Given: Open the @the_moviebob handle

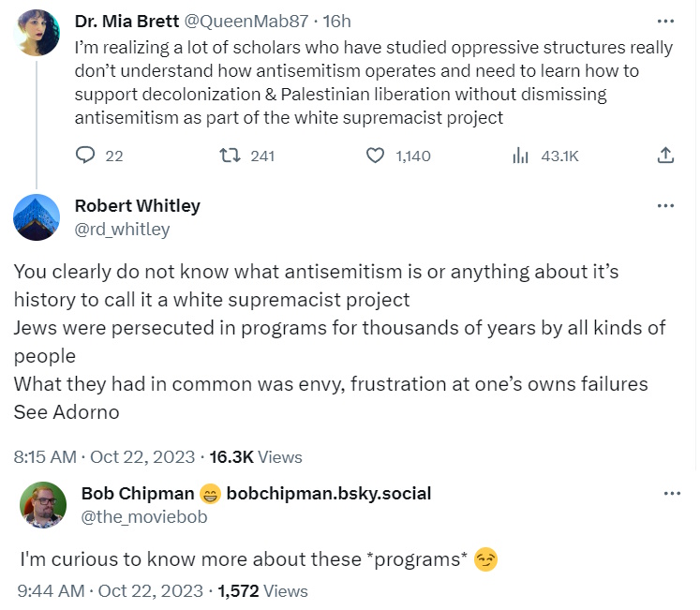Looking at the screenshot, I should (144, 516).
